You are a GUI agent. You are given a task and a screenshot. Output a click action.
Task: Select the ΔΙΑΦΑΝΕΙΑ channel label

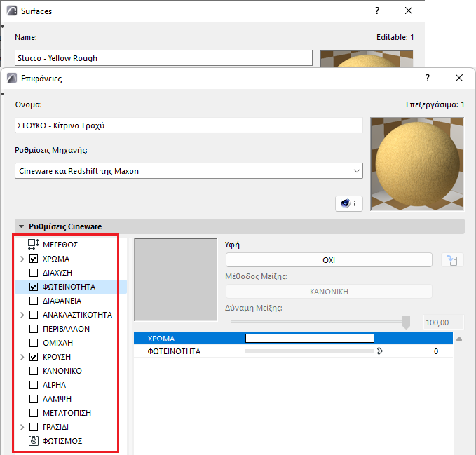[62, 301]
